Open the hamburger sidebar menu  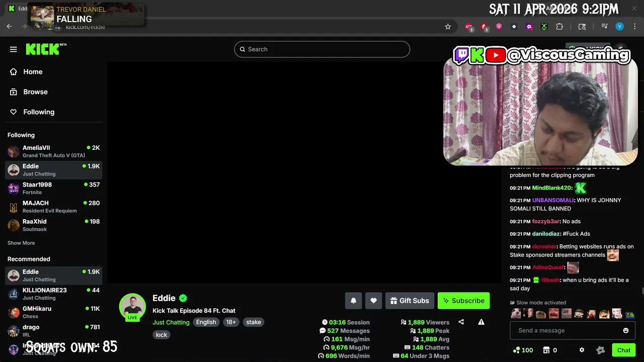[14, 49]
